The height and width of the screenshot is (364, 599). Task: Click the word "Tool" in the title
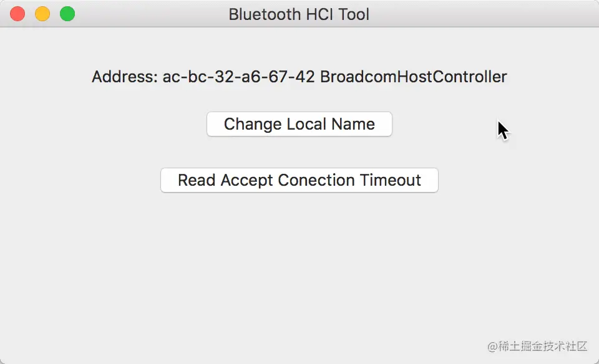click(354, 14)
